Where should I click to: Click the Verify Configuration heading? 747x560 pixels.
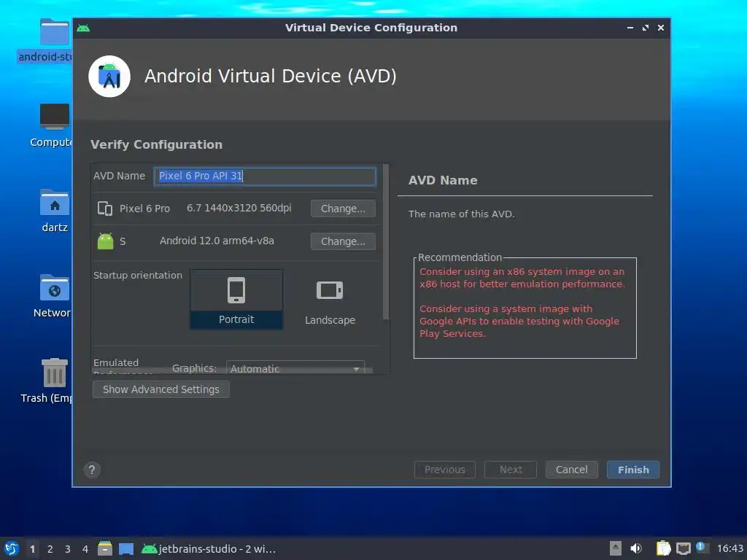coord(156,145)
